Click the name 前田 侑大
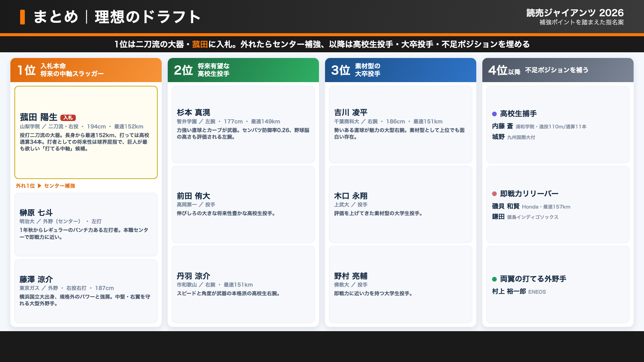644x362 pixels. coord(194,196)
